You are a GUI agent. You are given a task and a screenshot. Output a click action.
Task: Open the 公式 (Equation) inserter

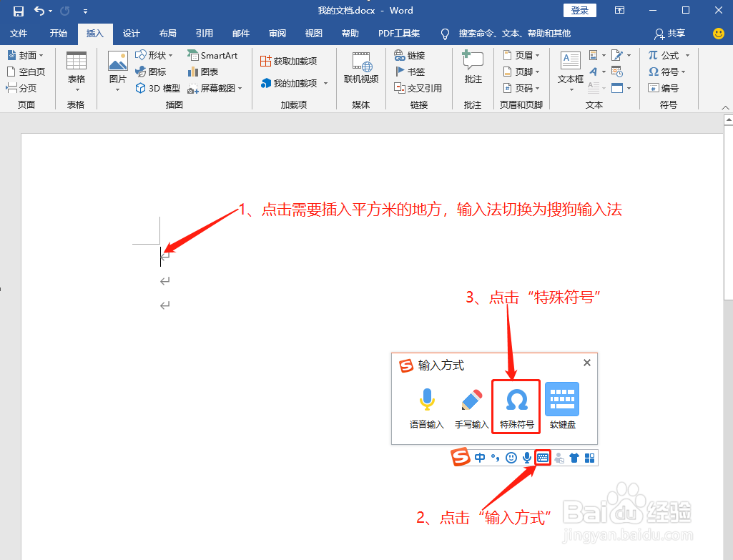click(668, 54)
